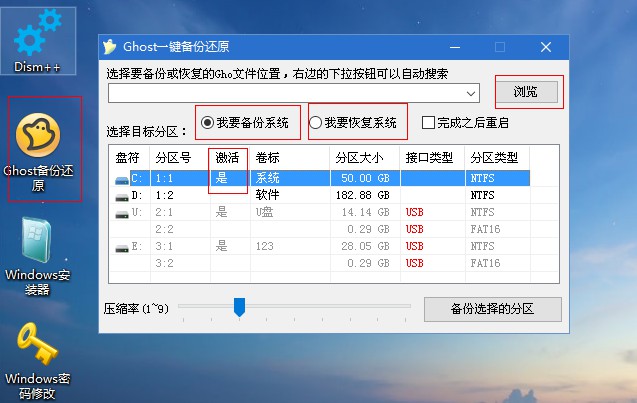
Task: Click the 14.14 GB size cell
Action: pos(365,212)
